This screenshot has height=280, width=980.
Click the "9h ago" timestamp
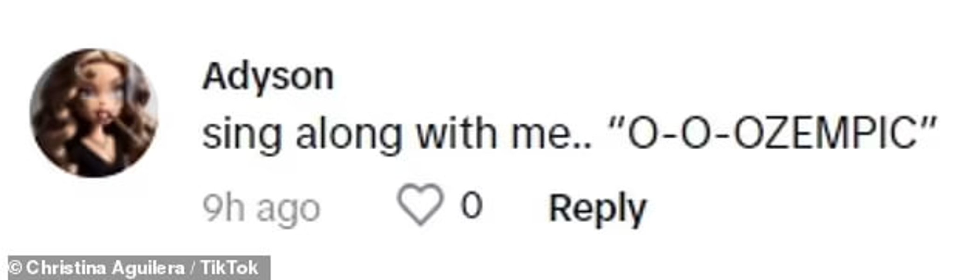[261, 209]
